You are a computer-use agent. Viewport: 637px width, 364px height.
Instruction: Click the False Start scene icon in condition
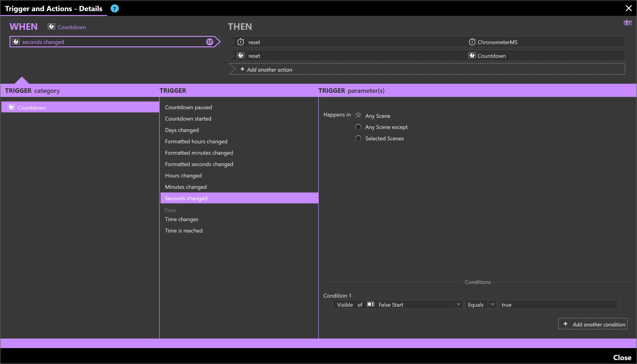click(370, 304)
